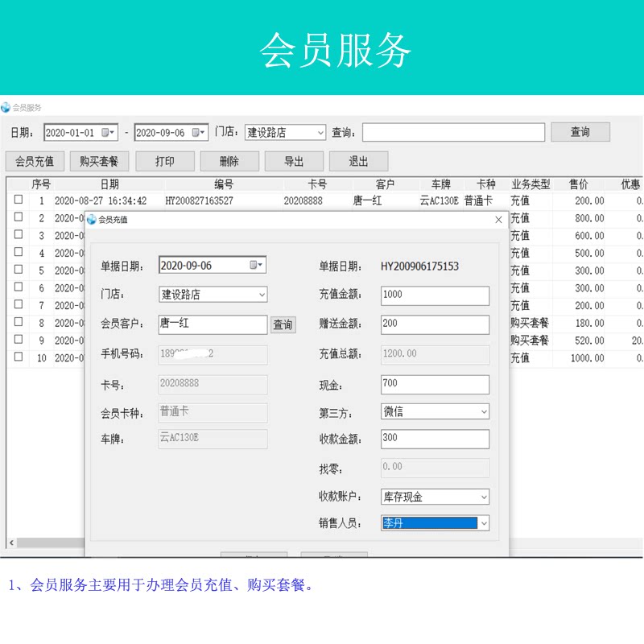Expand the 销售人员 dropdown showing 李丹
This screenshot has width=644, height=644.
click(484, 523)
